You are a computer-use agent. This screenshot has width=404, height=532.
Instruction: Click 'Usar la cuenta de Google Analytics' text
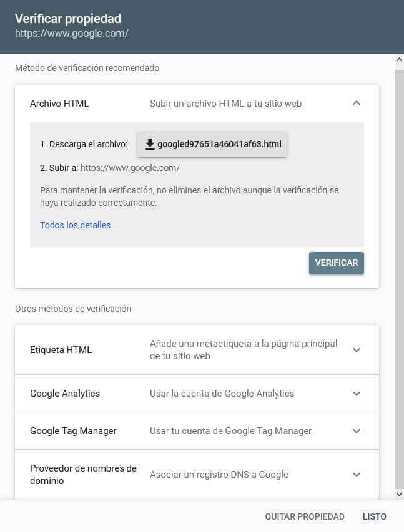222,394
